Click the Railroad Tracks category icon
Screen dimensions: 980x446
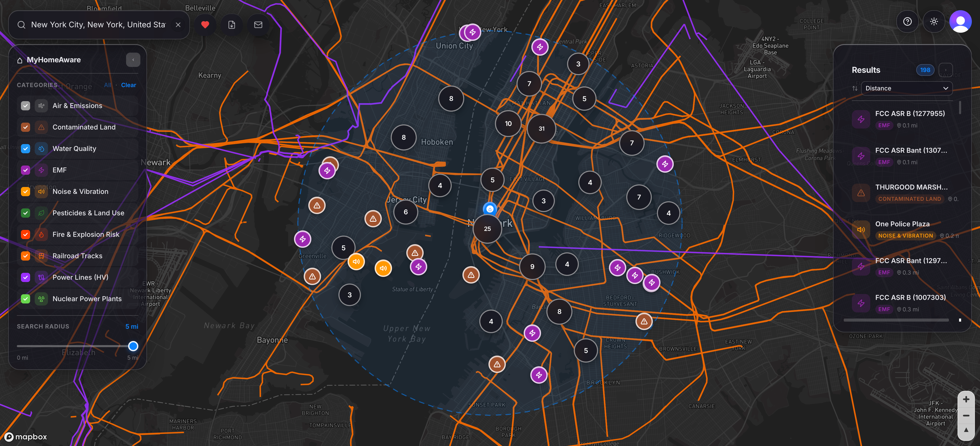[41, 256]
